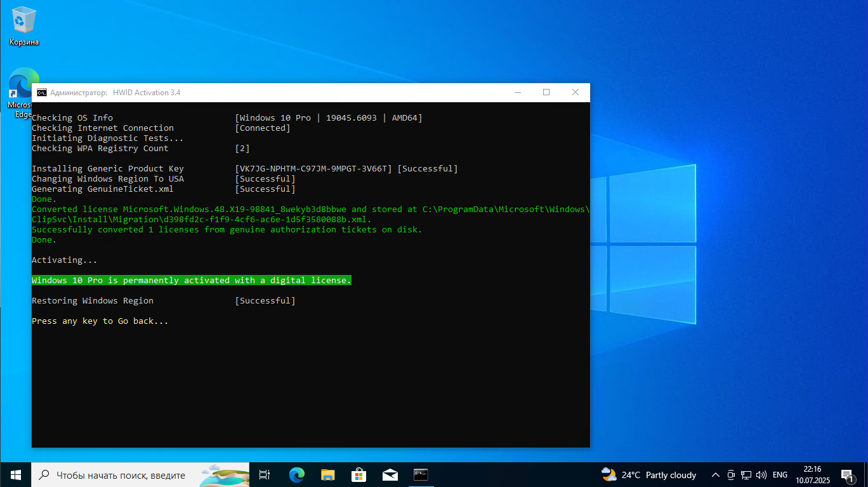Open the weather widget showing 24°C

(x=648, y=475)
